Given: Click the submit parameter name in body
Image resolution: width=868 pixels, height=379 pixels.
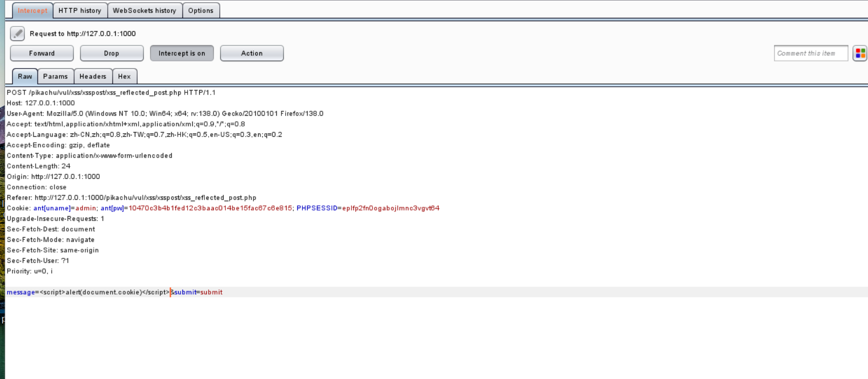Looking at the screenshot, I should tap(185, 292).
